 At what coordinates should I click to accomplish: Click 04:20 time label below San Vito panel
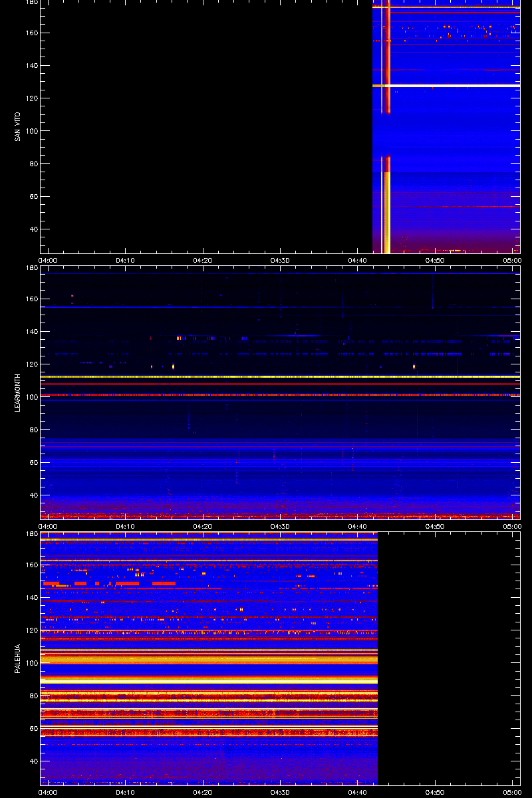[203, 261]
